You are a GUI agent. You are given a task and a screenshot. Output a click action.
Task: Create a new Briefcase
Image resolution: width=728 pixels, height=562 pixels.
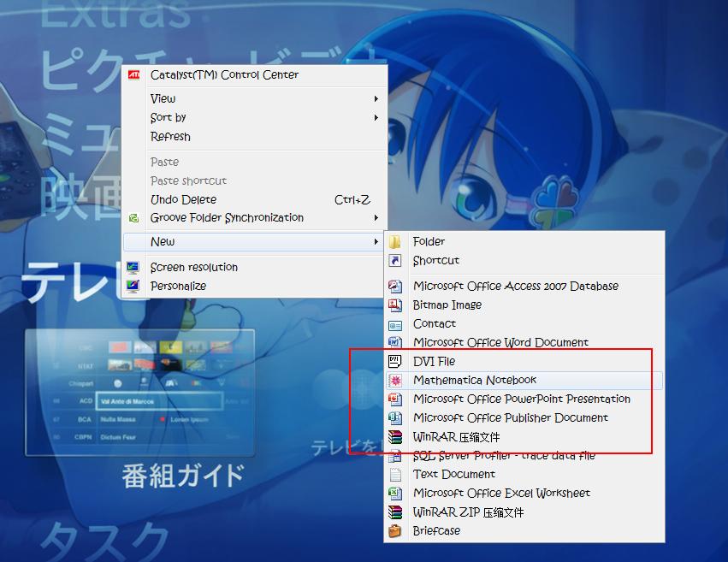point(524,530)
